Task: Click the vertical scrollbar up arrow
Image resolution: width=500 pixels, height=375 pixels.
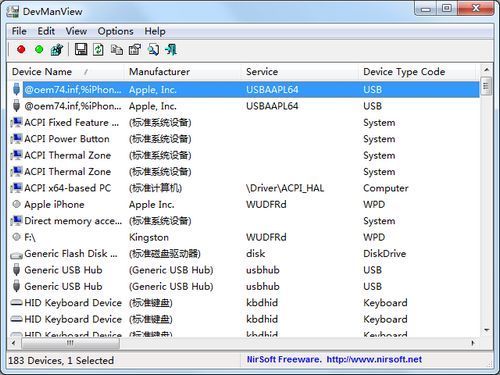Action: (486, 69)
